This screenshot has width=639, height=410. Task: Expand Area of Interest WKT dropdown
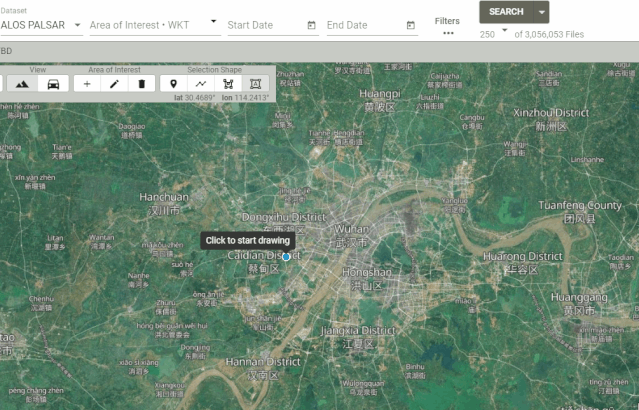[x=213, y=22]
